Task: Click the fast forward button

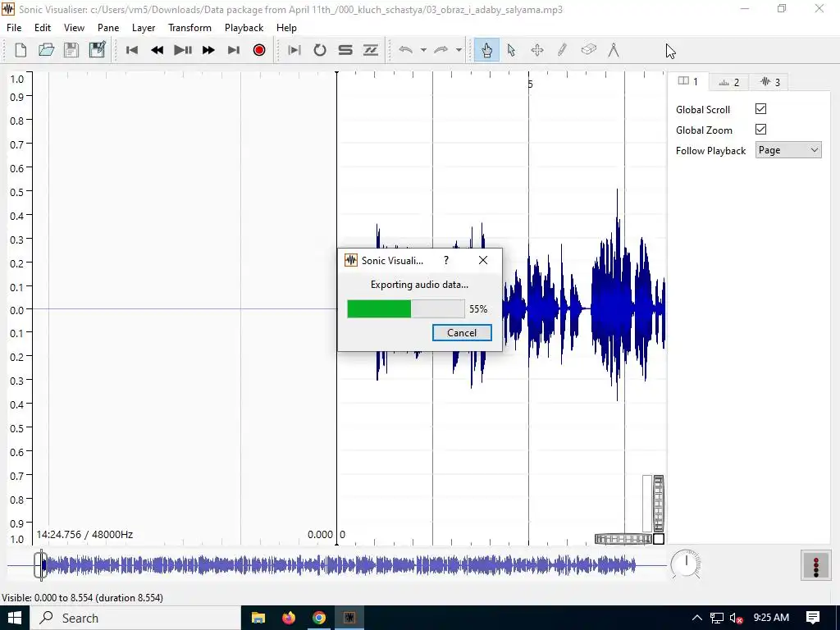Action: coord(208,50)
